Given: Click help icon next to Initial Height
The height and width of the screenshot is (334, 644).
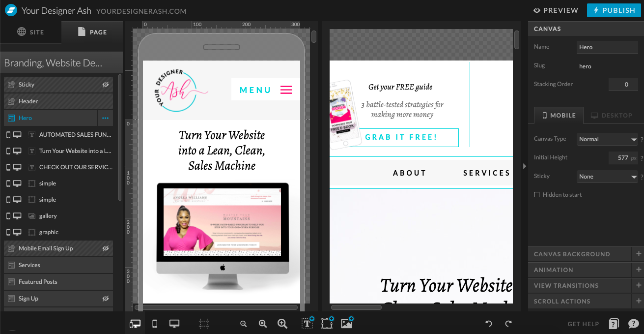Looking at the screenshot, I should coord(642,158).
